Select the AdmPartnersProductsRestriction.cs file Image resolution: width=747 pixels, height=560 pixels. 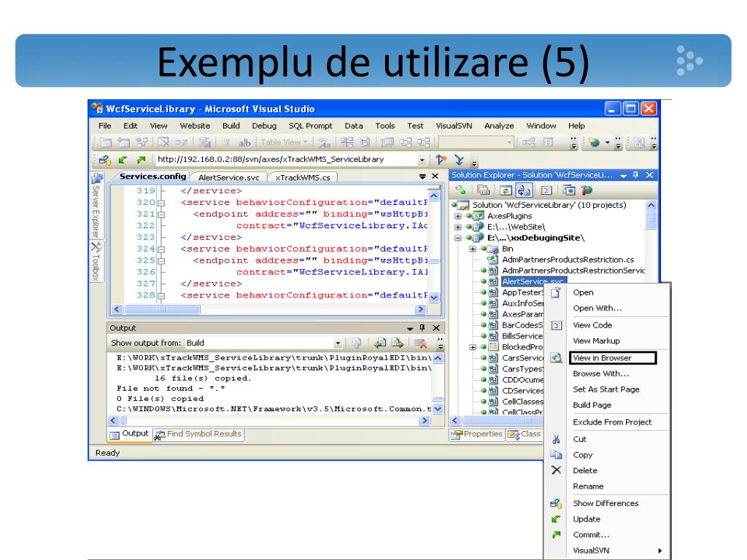point(568,260)
